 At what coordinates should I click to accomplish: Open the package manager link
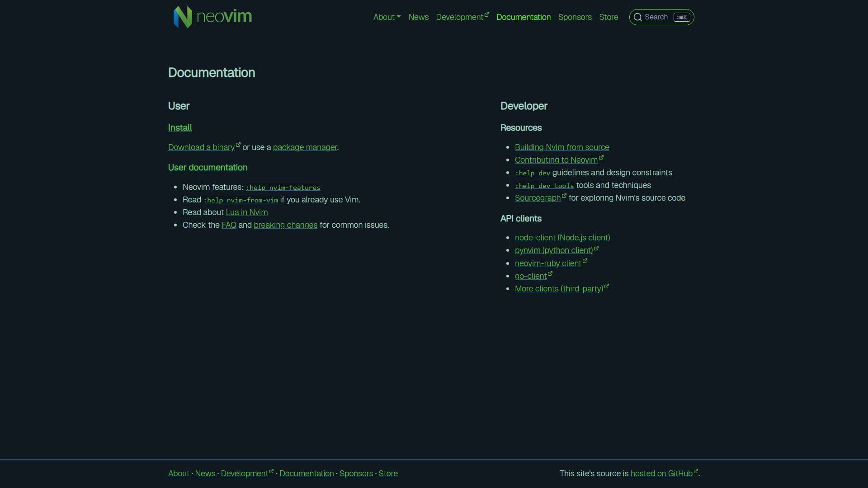pos(305,147)
